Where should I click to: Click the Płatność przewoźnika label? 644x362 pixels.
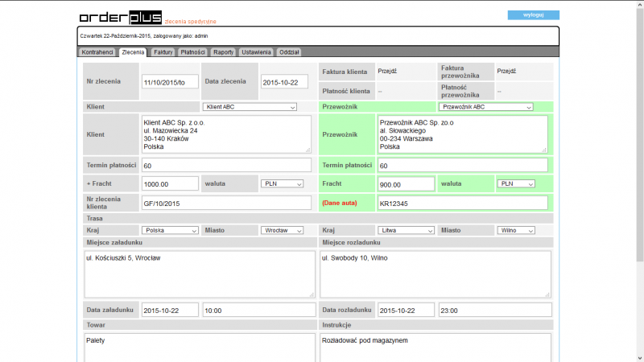pyautogui.click(x=460, y=91)
